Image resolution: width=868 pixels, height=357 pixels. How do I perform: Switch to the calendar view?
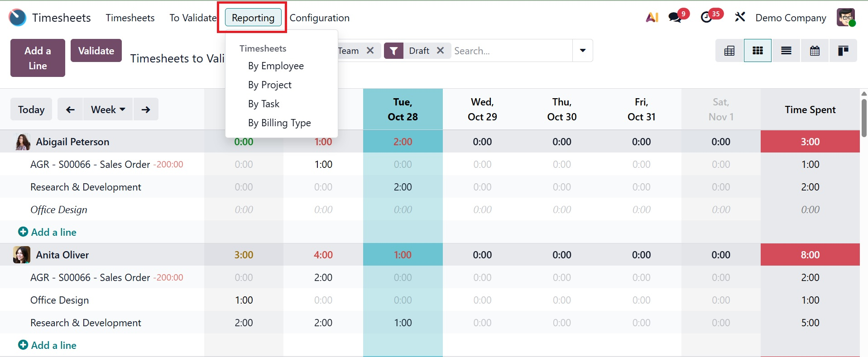click(815, 51)
